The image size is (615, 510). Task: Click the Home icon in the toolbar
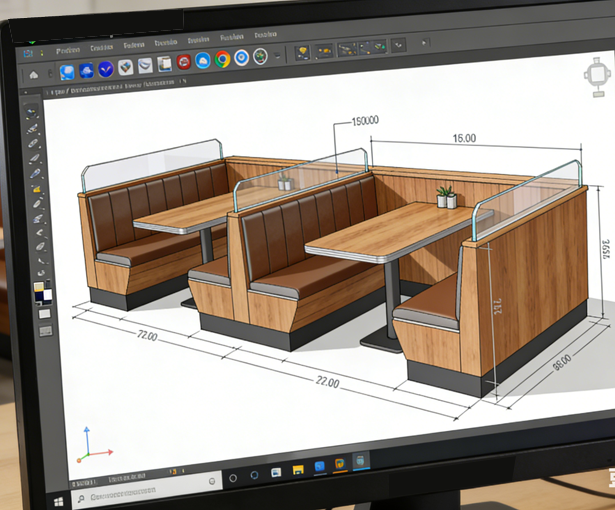click(35, 74)
